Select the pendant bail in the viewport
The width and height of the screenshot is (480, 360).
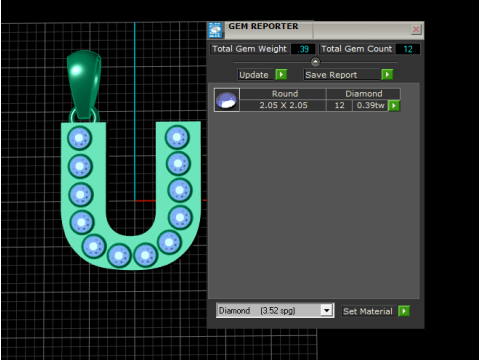pyautogui.click(x=84, y=83)
